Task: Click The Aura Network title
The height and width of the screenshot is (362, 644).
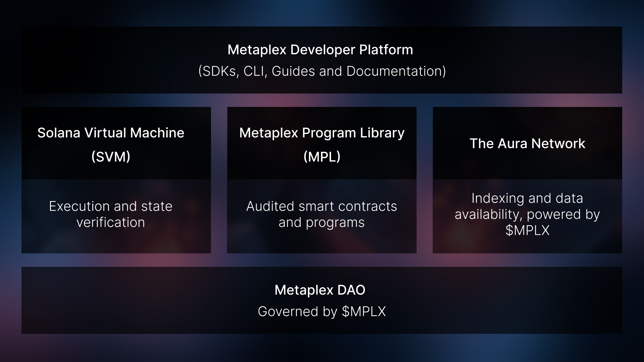Action: pyautogui.click(x=527, y=143)
